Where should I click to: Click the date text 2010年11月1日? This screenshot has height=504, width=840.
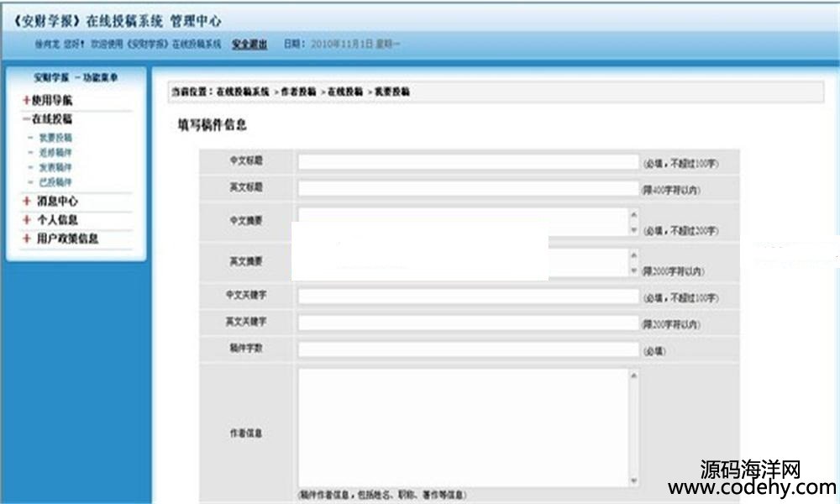click(342, 44)
